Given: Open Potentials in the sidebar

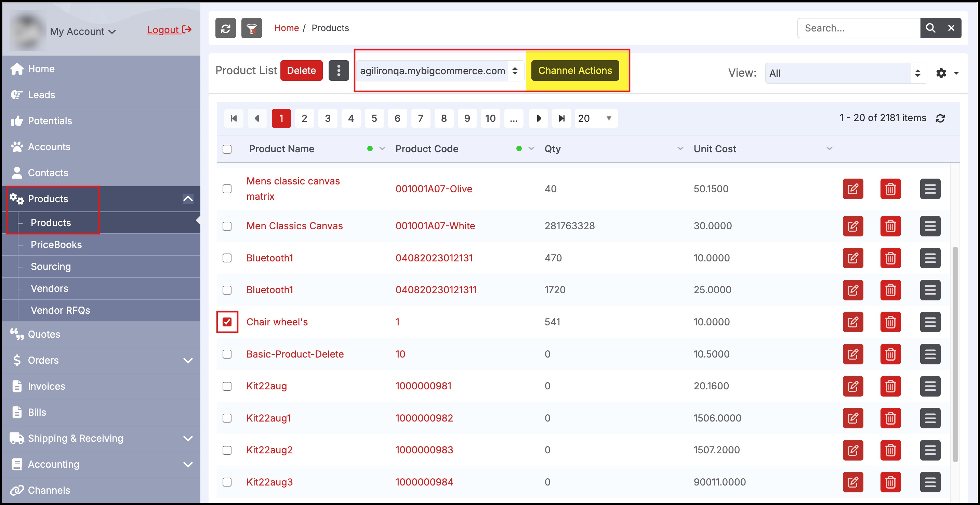Looking at the screenshot, I should coord(50,121).
